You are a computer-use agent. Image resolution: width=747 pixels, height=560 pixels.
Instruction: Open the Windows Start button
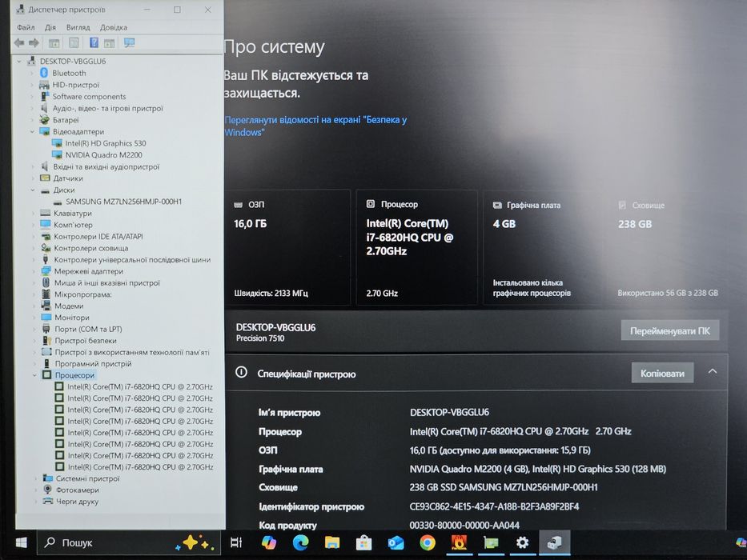[x=21, y=543]
